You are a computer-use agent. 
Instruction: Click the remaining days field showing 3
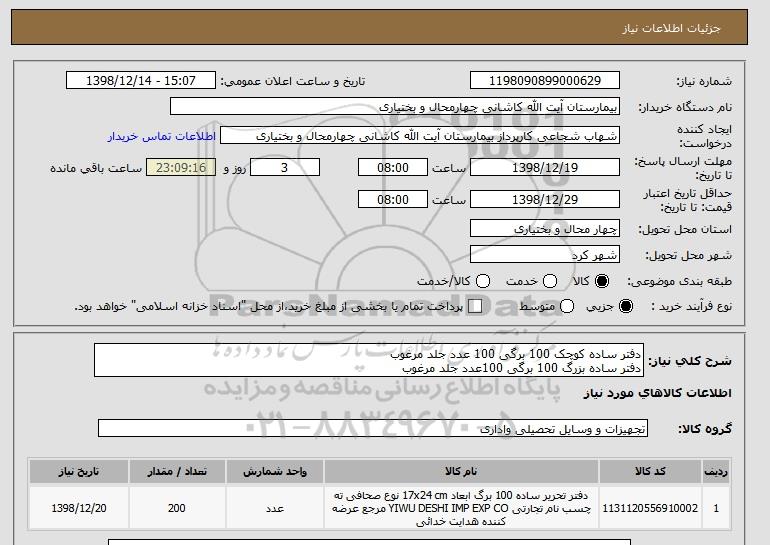[x=285, y=167]
